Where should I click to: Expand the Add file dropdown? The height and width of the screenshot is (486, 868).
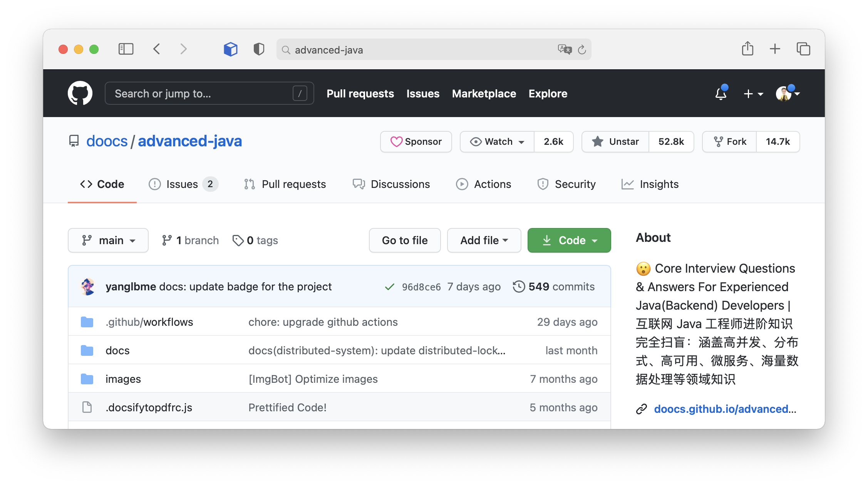point(484,240)
